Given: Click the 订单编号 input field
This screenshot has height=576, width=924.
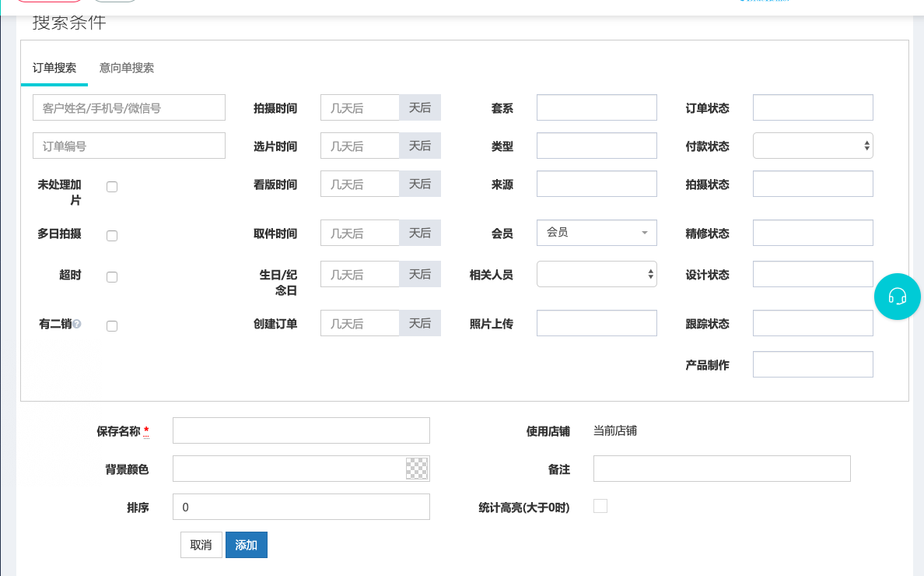Looking at the screenshot, I should point(129,146).
